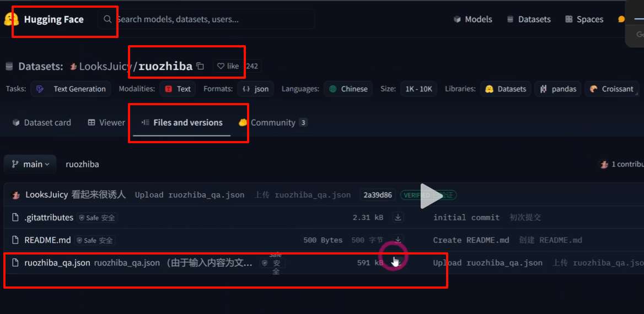Viewport: 644px width, 314px height.
Task: Open the main branch dropdown
Action: (30, 164)
